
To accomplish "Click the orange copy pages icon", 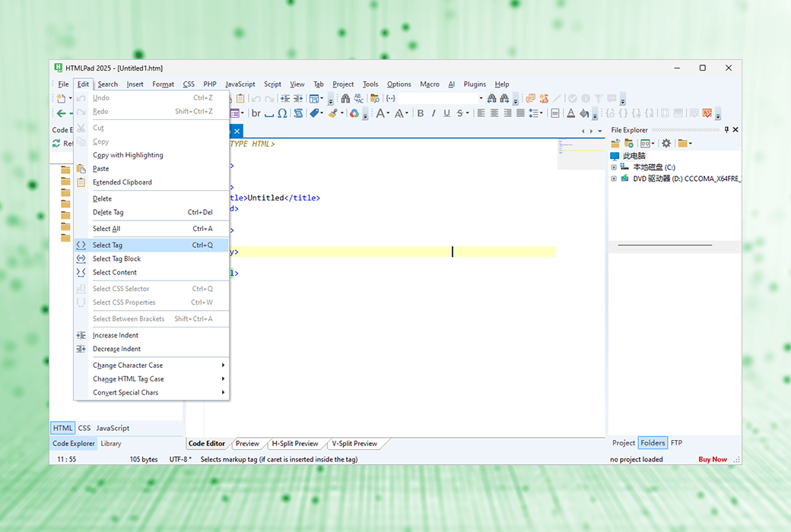I will coord(531,98).
